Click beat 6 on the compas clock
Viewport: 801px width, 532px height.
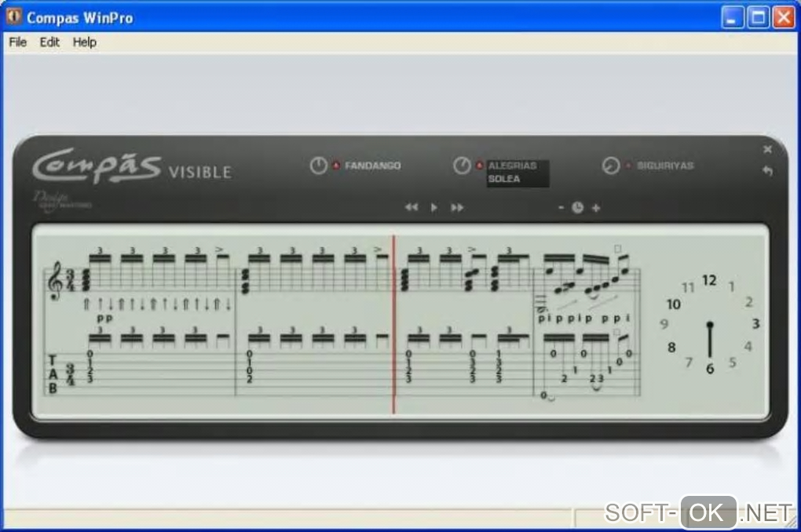click(710, 369)
